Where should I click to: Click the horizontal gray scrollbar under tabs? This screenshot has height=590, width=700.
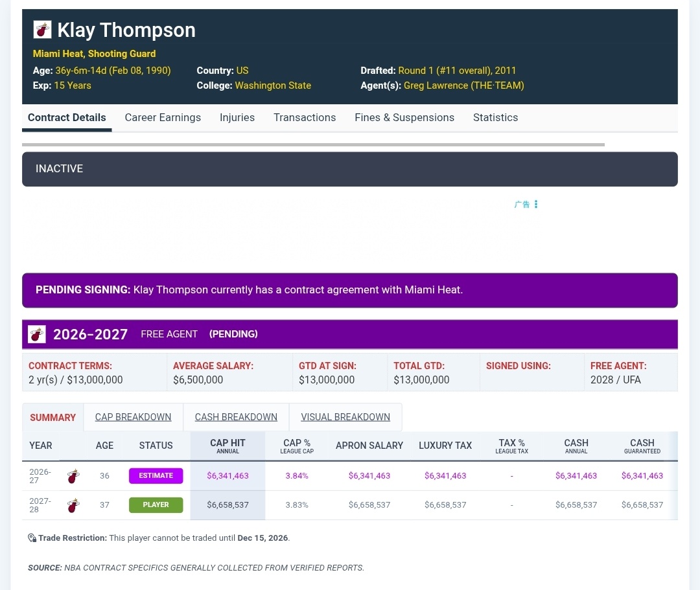(314, 144)
